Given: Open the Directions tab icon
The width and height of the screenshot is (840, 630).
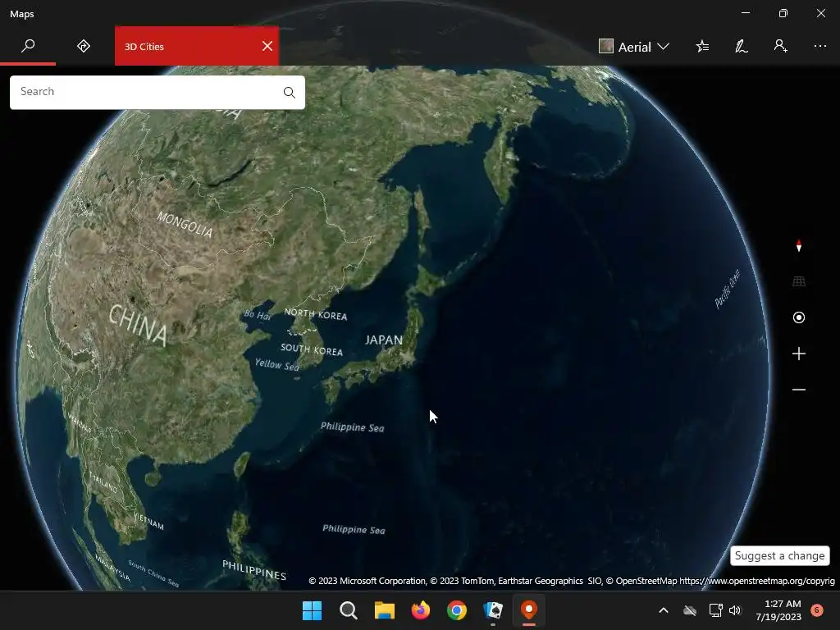Looking at the screenshot, I should click(84, 46).
